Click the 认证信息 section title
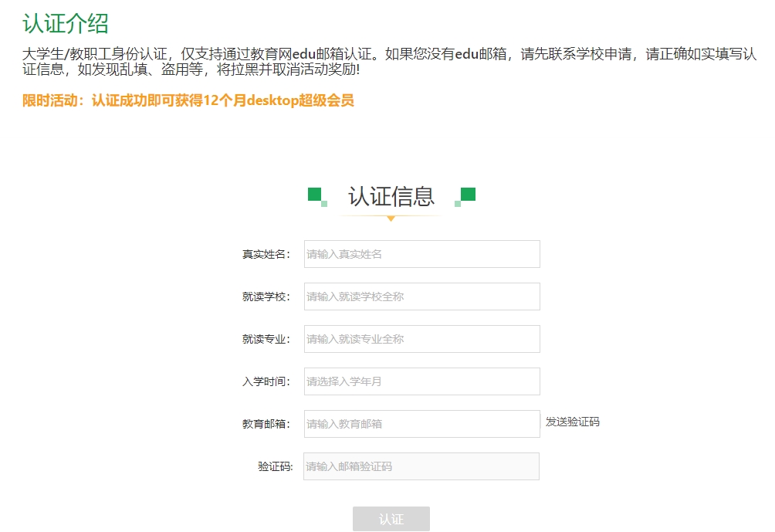The image size is (775, 532). (391, 196)
